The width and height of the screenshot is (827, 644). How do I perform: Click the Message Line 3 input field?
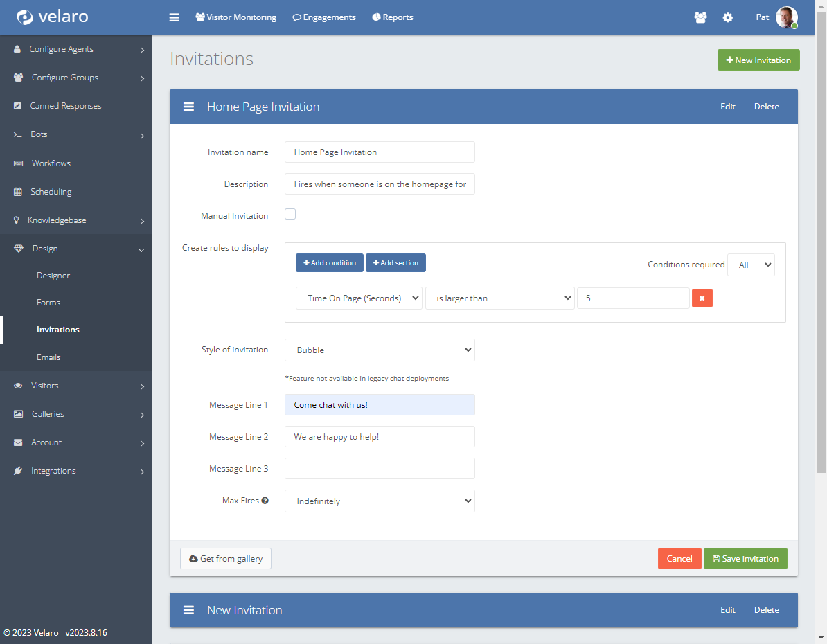(x=380, y=469)
